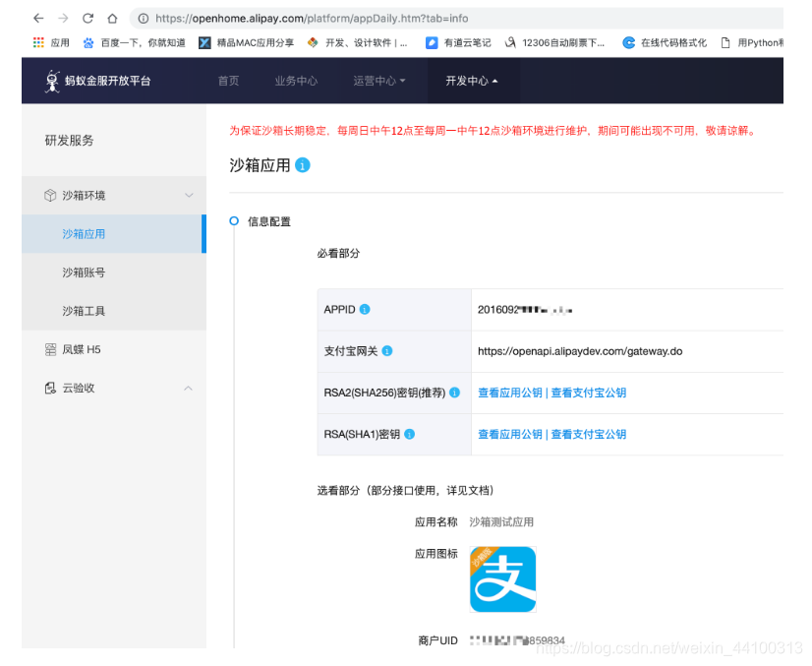Screen dimensions: 812x666
Task: Click the site info icon in address bar
Action: [144, 19]
